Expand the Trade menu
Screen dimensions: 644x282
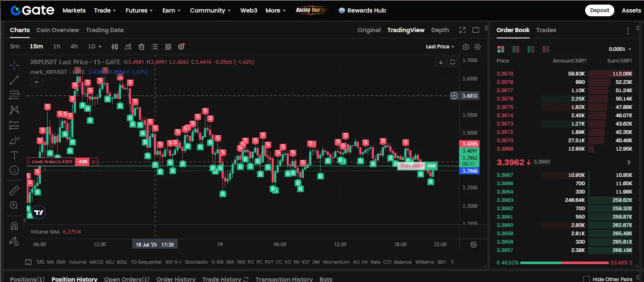[x=105, y=10]
